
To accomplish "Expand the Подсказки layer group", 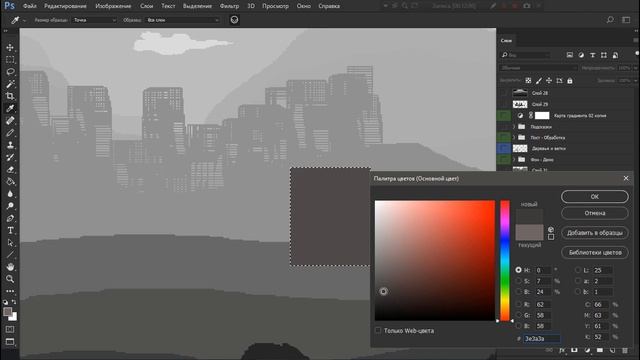I will [x=514, y=127].
